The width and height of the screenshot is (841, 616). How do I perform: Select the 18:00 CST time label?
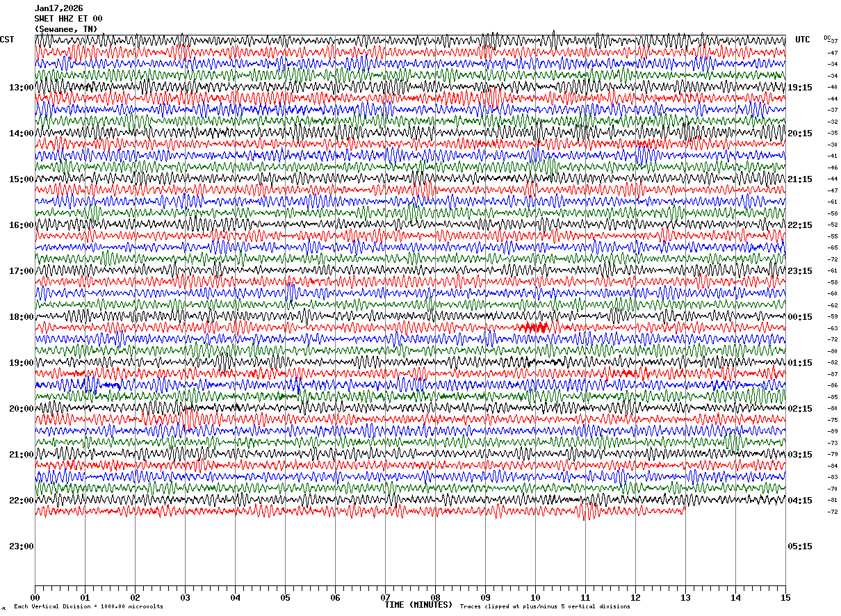(x=21, y=317)
